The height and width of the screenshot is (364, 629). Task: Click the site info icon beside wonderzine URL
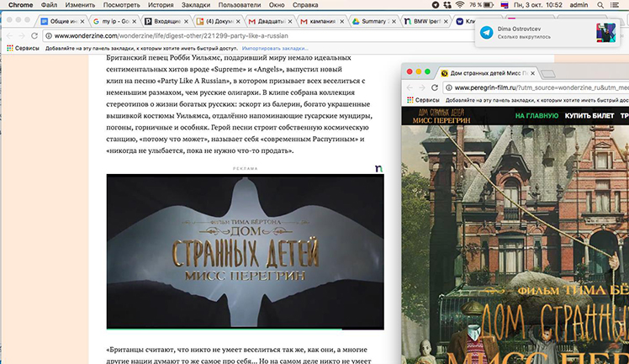pos(49,35)
